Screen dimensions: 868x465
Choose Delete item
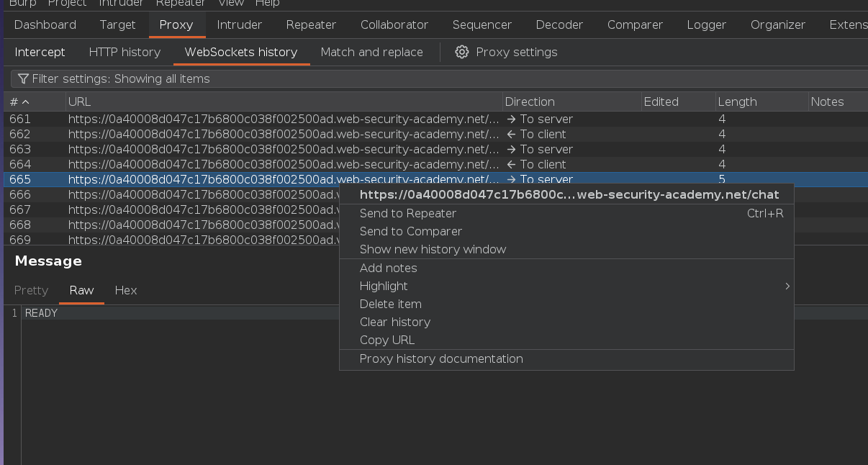[x=566, y=304]
